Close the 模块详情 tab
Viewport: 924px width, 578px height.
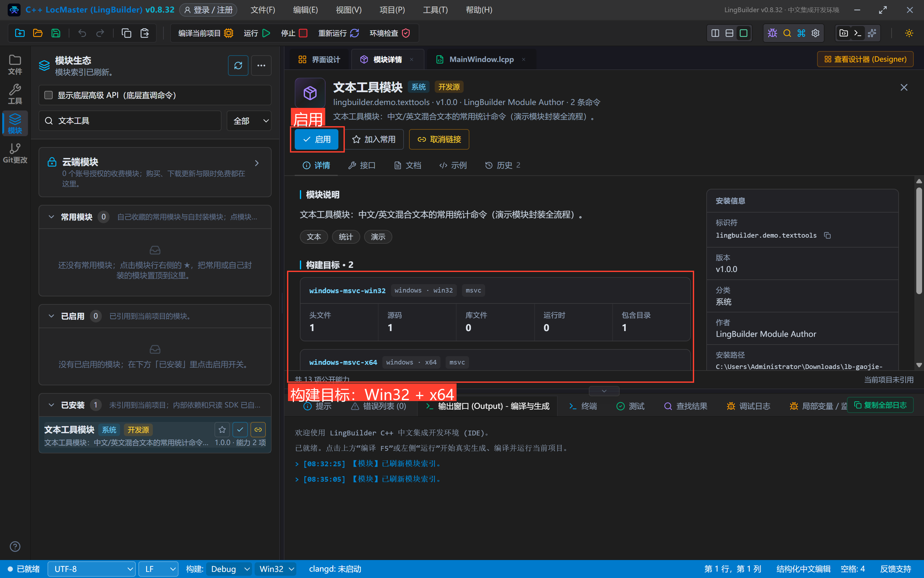coord(412,59)
